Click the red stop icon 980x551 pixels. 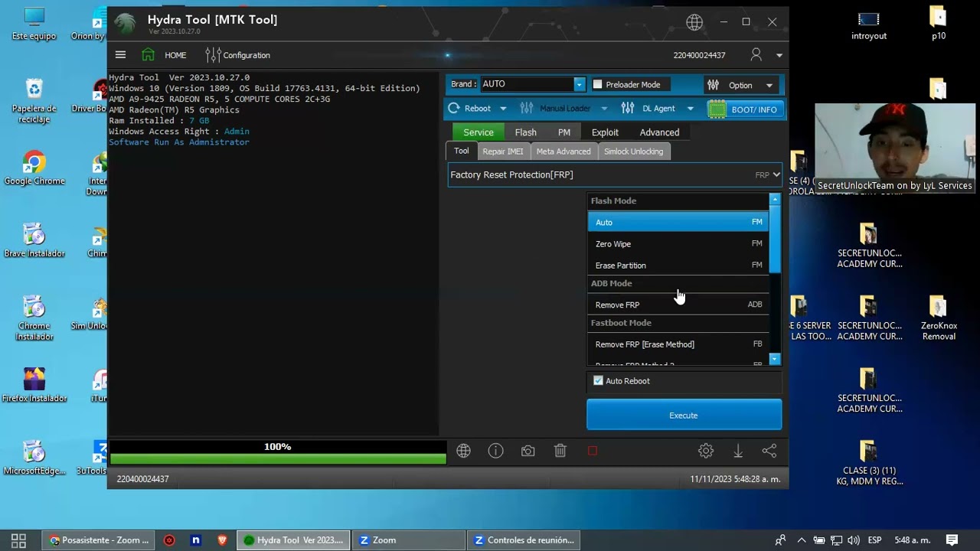[593, 452]
